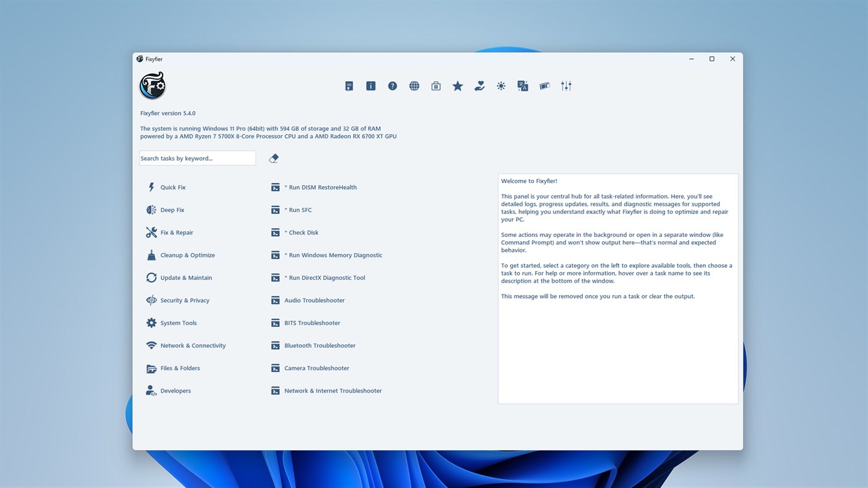868x488 pixels.
Task: Open the Network & Connectivity category
Action: click(x=186, y=345)
